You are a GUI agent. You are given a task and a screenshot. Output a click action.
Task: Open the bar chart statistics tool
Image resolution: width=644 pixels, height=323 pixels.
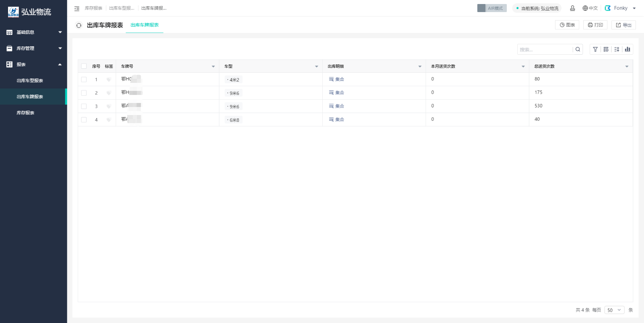(x=627, y=49)
